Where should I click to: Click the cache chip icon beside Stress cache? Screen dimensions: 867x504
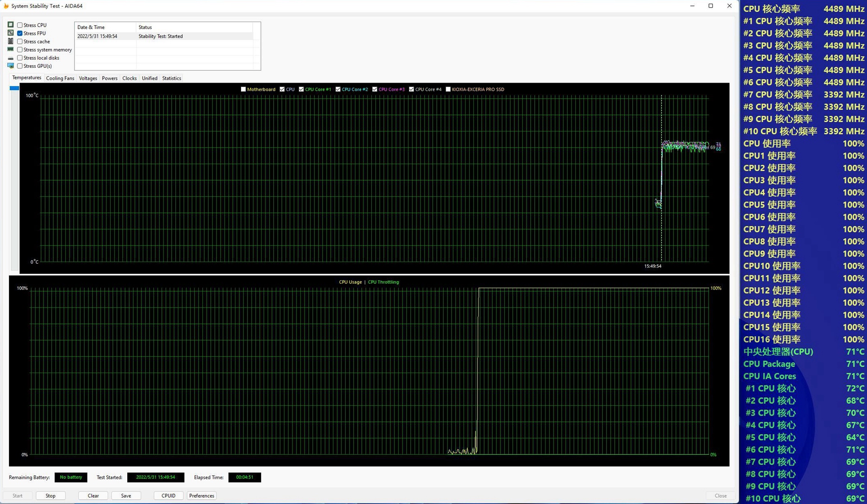pos(10,41)
